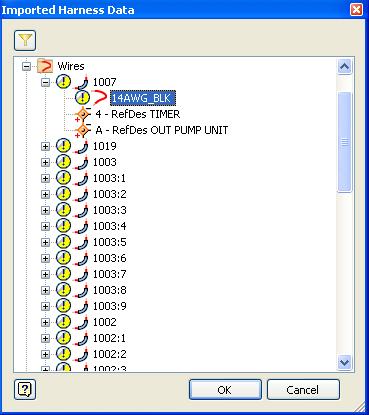The image size is (369, 415).
Task: Expand the 1003:4 wire node
Action: [45, 226]
